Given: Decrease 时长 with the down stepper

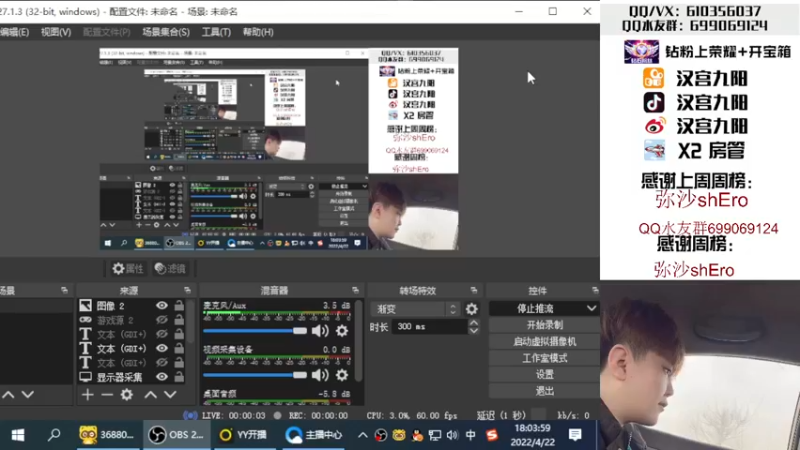Looking at the screenshot, I should click(473, 331).
